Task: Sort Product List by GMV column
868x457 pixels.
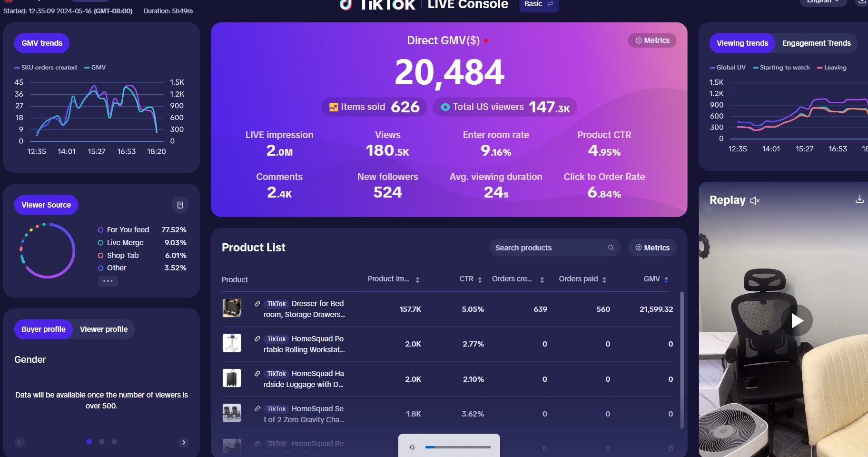Action: tap(666, 279)
